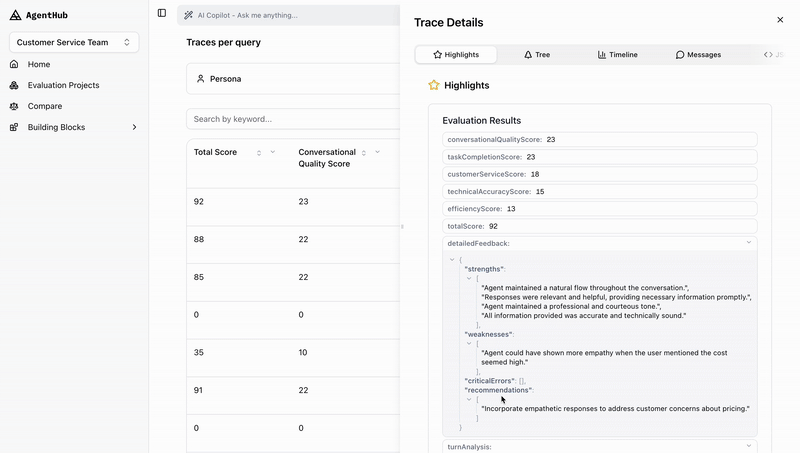Click the Evaluation Projects icon
Screen dimensions: 800x453
(14, 85)
